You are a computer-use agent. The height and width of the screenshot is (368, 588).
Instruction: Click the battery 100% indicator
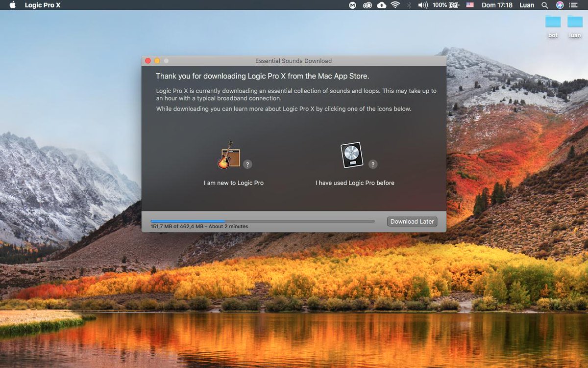click(445, 5)
